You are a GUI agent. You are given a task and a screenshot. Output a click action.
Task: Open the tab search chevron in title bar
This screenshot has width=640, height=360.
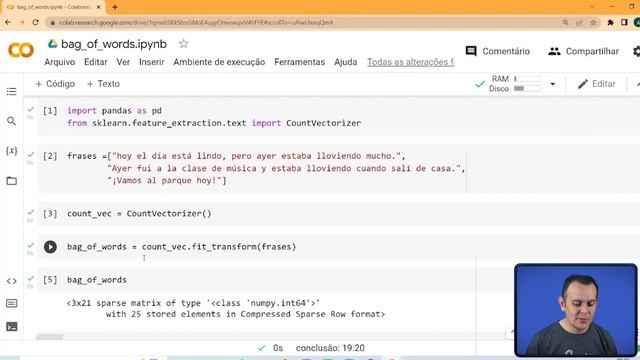tap(592, 7)
